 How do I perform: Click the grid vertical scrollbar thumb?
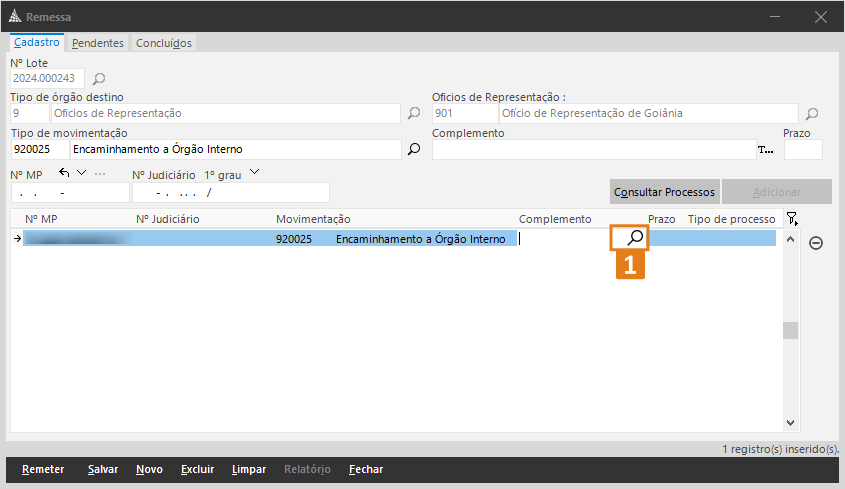pyautogui.click(x=791, y=330)
